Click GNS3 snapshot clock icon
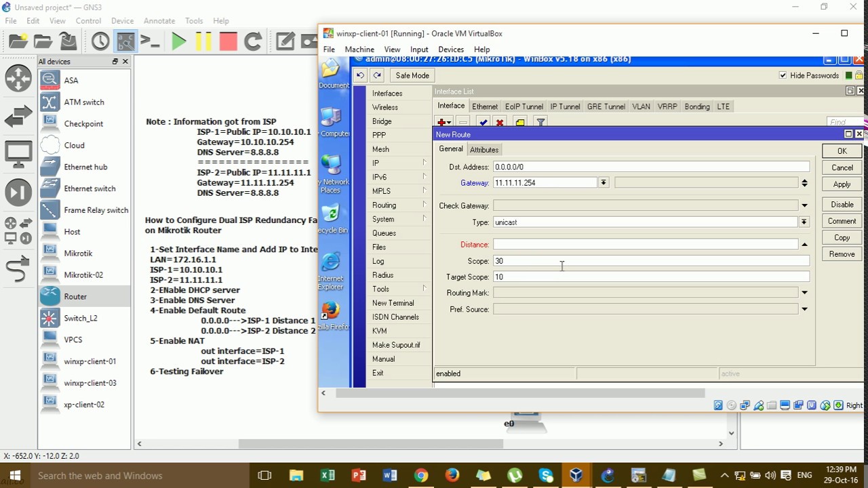This screenshot has width=868, height=488. (100, 41)
